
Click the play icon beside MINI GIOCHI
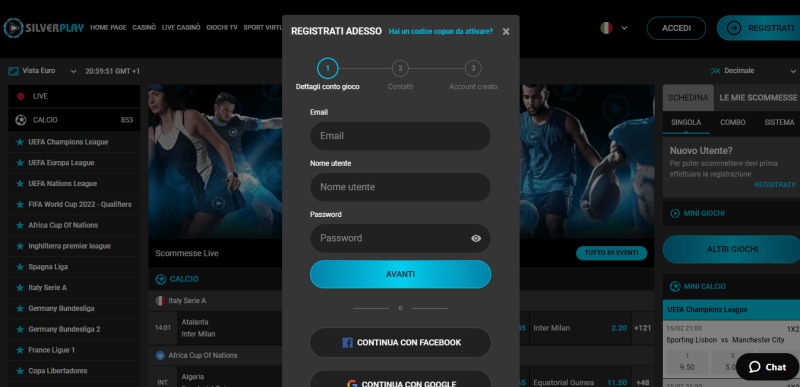point(675,214)
